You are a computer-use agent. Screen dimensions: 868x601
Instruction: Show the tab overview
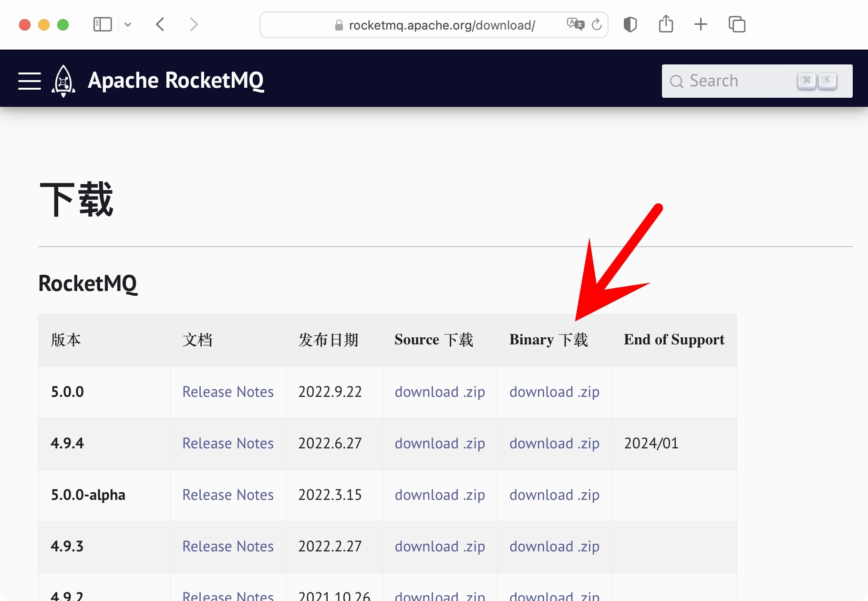click(x=737, y=24)
